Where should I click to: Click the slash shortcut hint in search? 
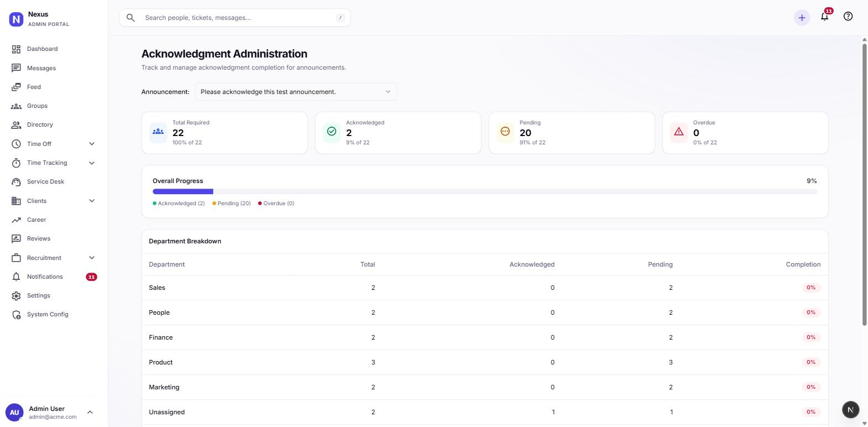coord(340,18)
